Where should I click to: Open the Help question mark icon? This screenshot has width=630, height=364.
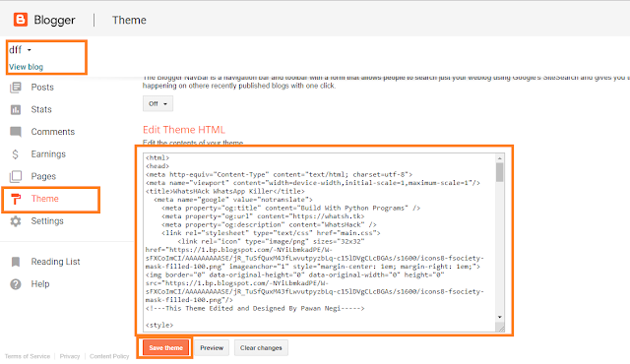tap(16, 284)
